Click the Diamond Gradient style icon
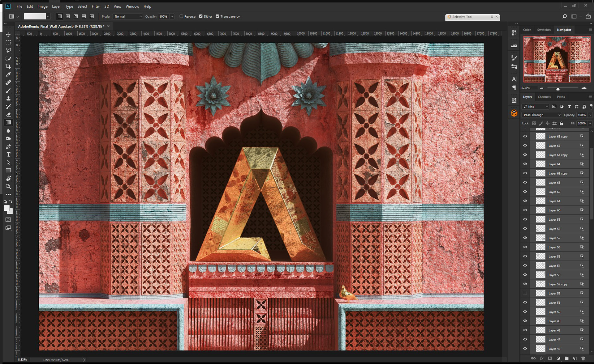Screen dimensions: 594x364 (x=92, y=16)
